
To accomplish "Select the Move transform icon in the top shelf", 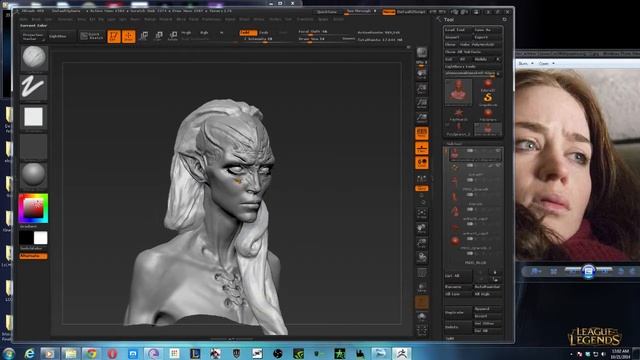I will pyautogui.click(x=144, y=36).
